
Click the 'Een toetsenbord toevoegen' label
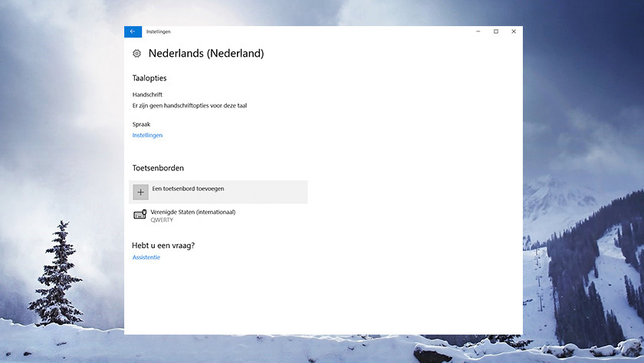[188, 188]
